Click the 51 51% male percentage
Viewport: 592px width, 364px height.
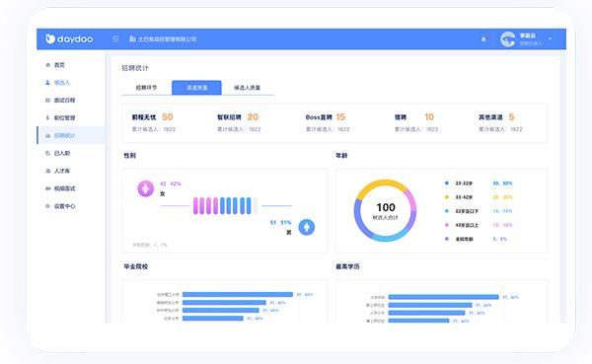(280, 223)
